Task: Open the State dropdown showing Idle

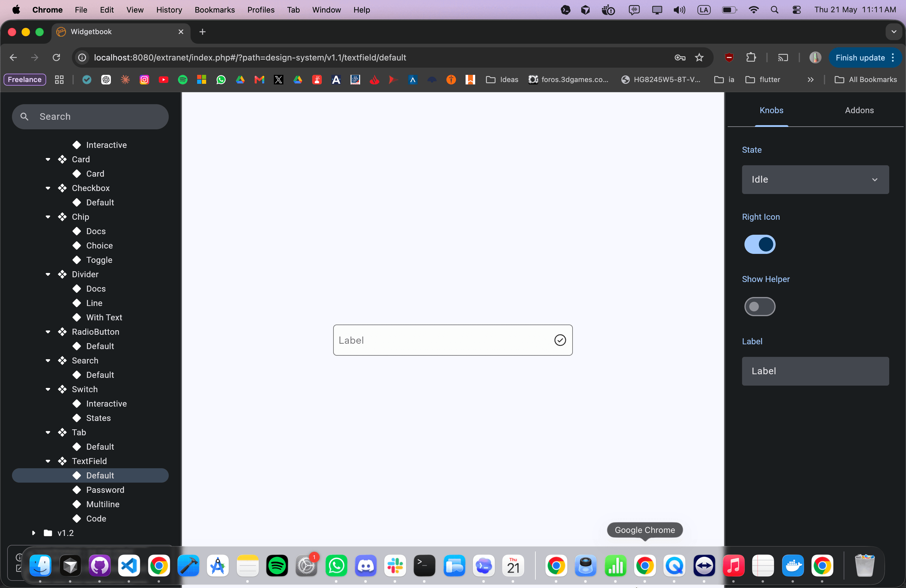Action: tap(815, 179)
